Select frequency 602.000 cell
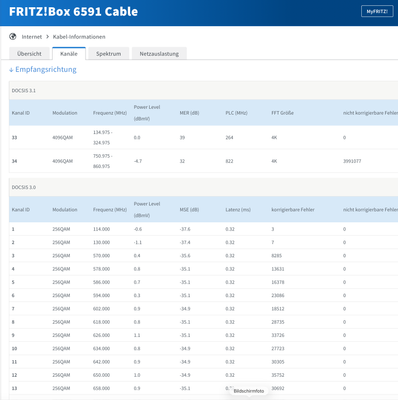This screenshot has height=400, width=398. (101, 309)
